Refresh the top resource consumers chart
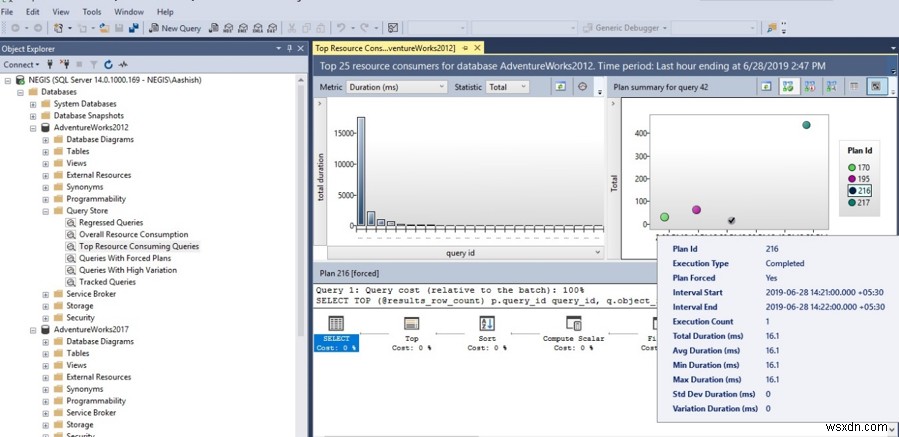This screenshot has width=899, height=437. tap(560, 87)
